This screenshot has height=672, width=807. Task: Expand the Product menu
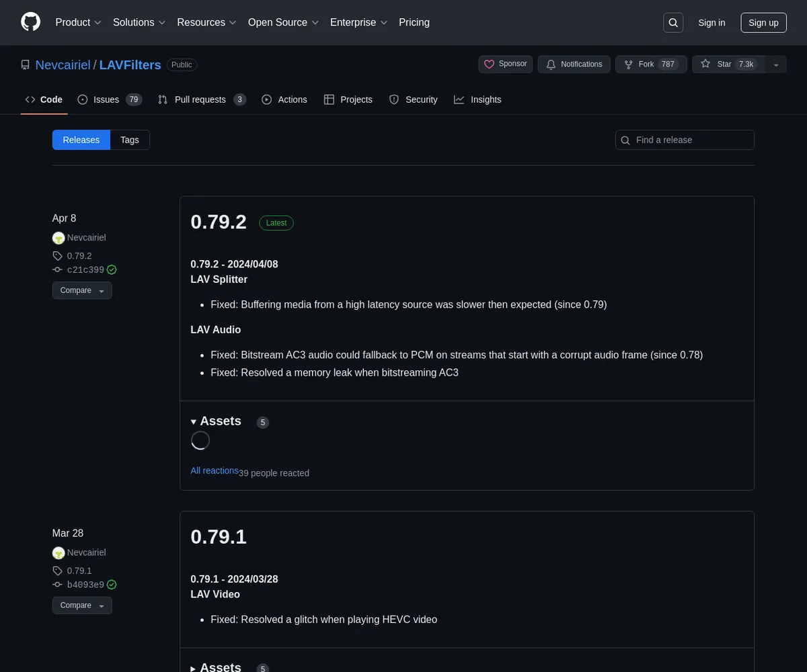coord(78,22)
